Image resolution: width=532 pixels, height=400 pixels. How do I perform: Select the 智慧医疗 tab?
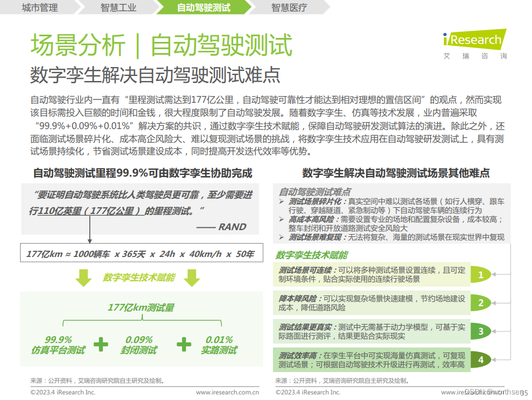click(289, 7)
